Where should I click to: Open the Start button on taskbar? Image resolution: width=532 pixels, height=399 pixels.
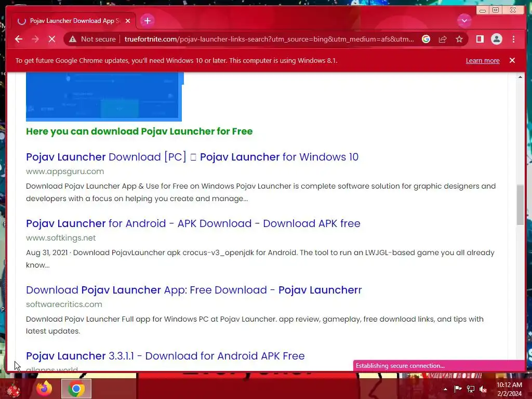(14, 389)
